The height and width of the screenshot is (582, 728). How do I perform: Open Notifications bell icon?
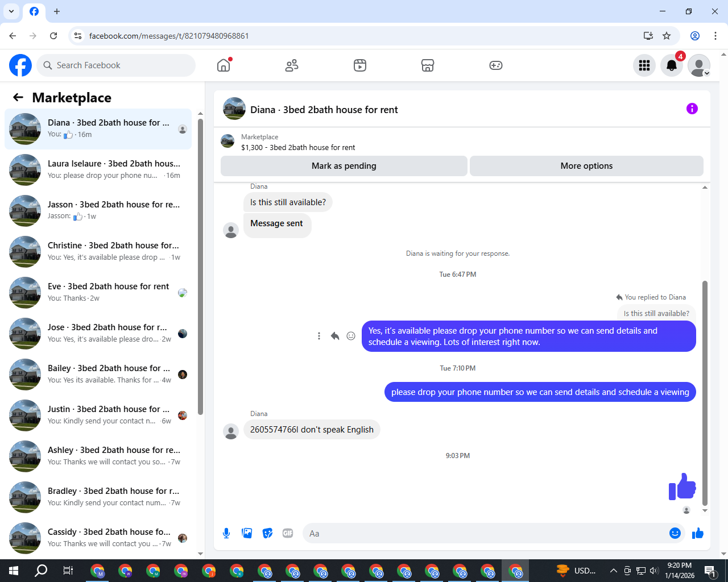[x=672, y=65]
